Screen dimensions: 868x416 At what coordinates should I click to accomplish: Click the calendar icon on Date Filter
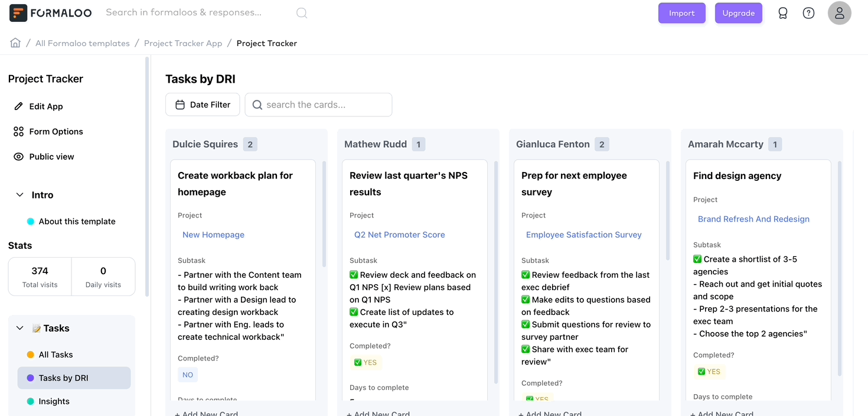(180, 104)
